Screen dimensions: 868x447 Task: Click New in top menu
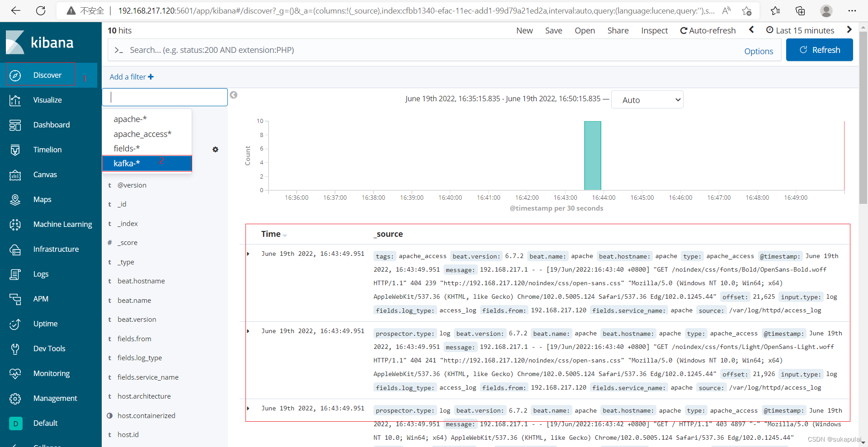tap(524, 30)
